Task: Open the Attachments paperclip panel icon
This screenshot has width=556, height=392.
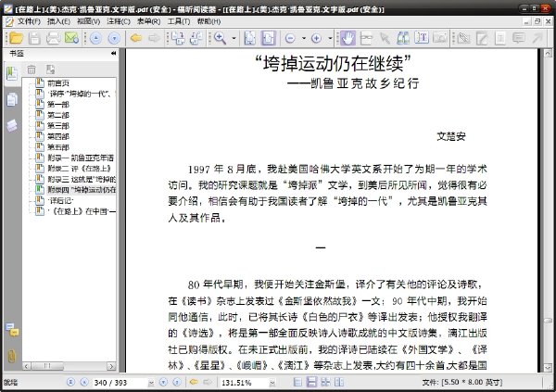Action: (x=12, y=356)
